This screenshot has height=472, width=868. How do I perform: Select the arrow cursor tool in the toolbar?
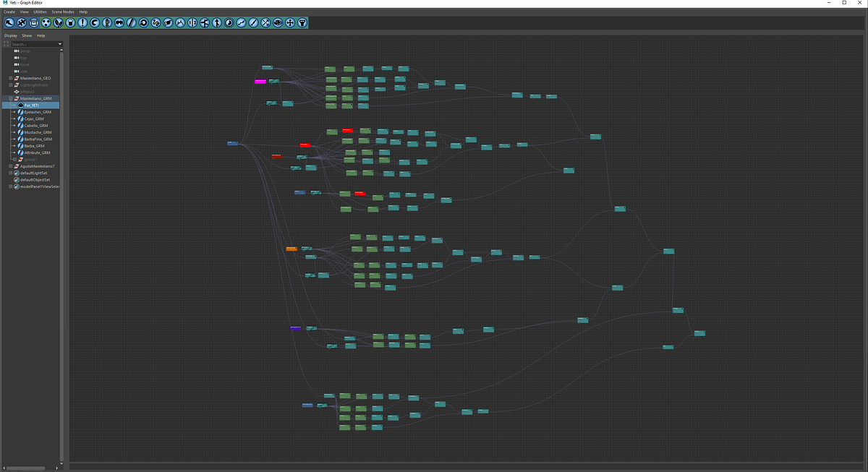pos(9,23)
